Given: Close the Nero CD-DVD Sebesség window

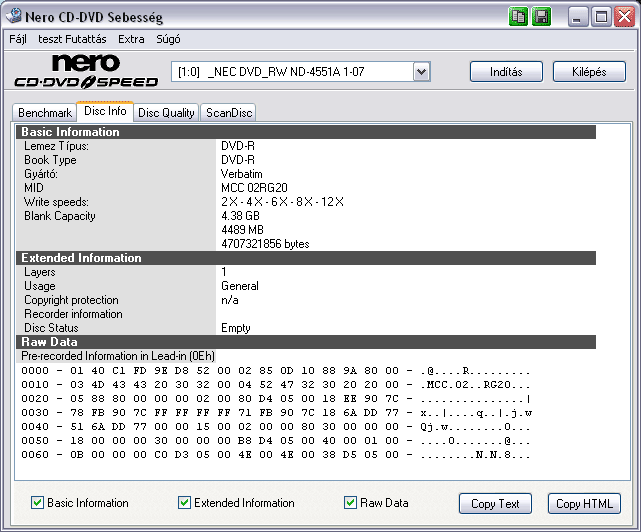Looking at the screenshot, I should coord(624,17).
